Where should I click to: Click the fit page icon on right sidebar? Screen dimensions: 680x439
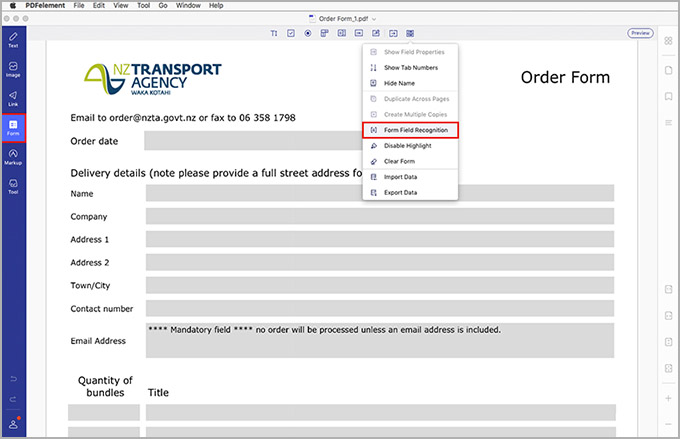(x=668, y=368)
